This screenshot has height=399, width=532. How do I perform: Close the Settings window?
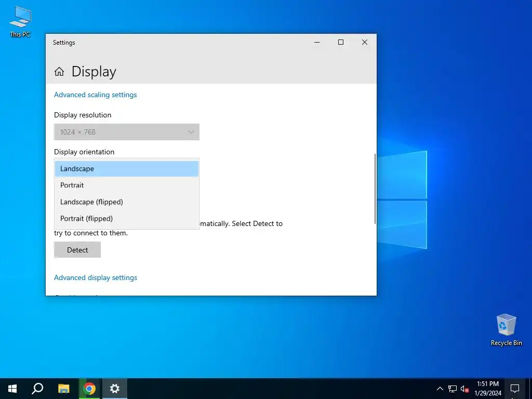[365, 42]
